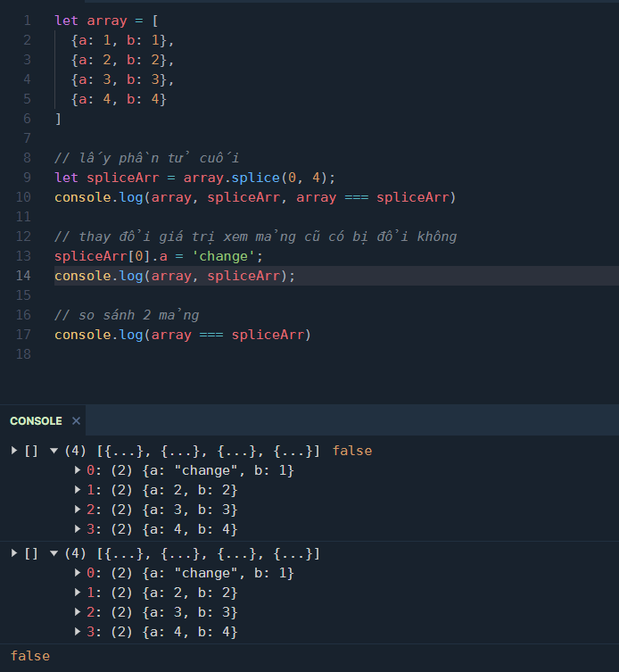Viewport: 619px width, 672px height.
Task: Expand item 3 in second log output
Action: pos(78,632)
